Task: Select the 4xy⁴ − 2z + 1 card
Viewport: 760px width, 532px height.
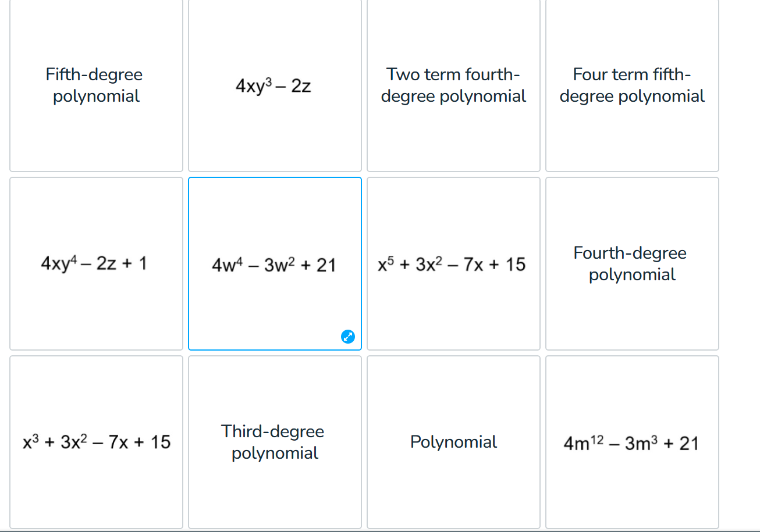Action: [96, 263]
